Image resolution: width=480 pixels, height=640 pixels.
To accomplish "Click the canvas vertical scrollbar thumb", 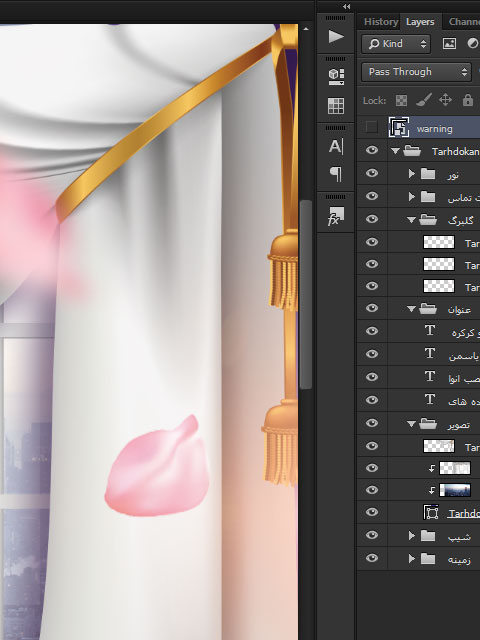I will (x=306, y=294).
